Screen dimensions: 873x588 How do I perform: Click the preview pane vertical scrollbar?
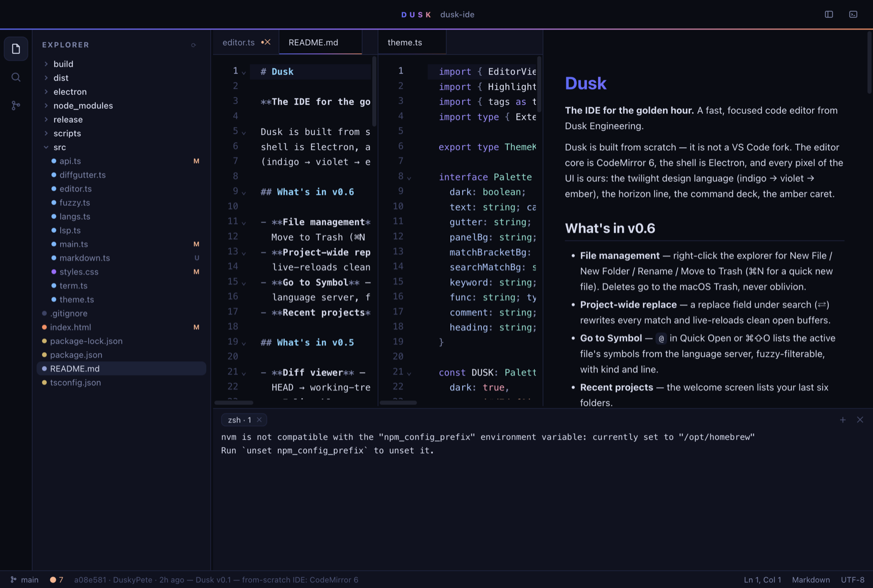click(869, 62)
